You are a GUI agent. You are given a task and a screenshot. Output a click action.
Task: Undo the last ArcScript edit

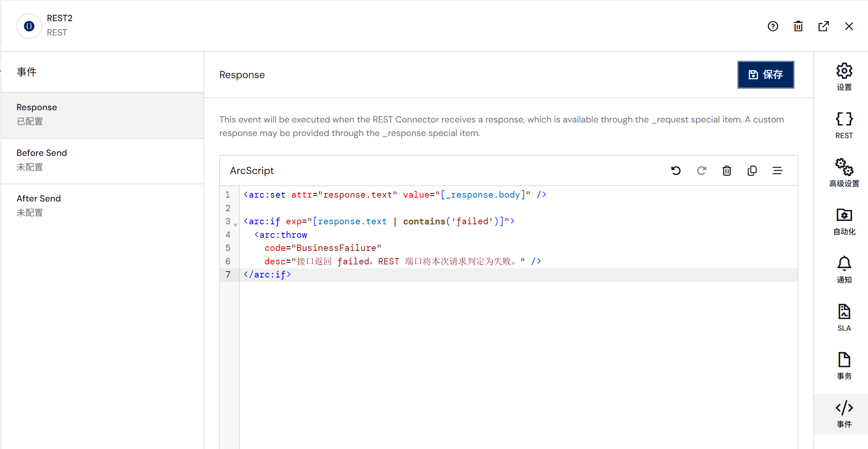pyautogui.click(x=676, y=171)
